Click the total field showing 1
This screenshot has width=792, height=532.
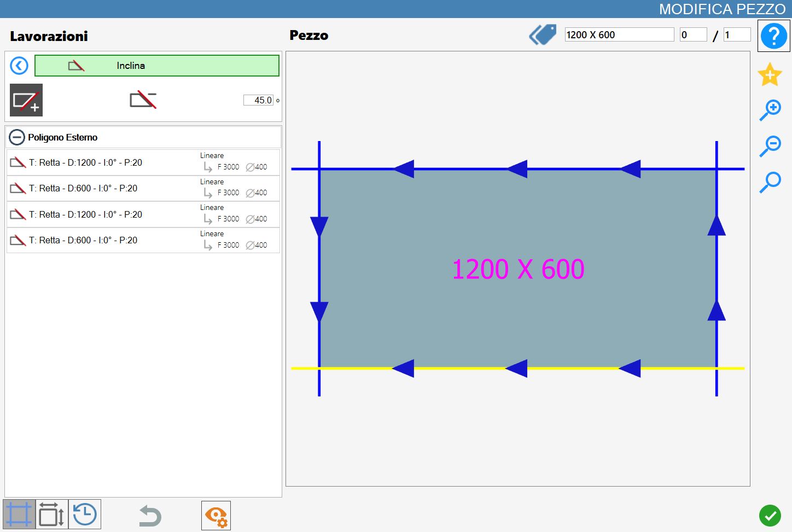(x=737, y=34)
